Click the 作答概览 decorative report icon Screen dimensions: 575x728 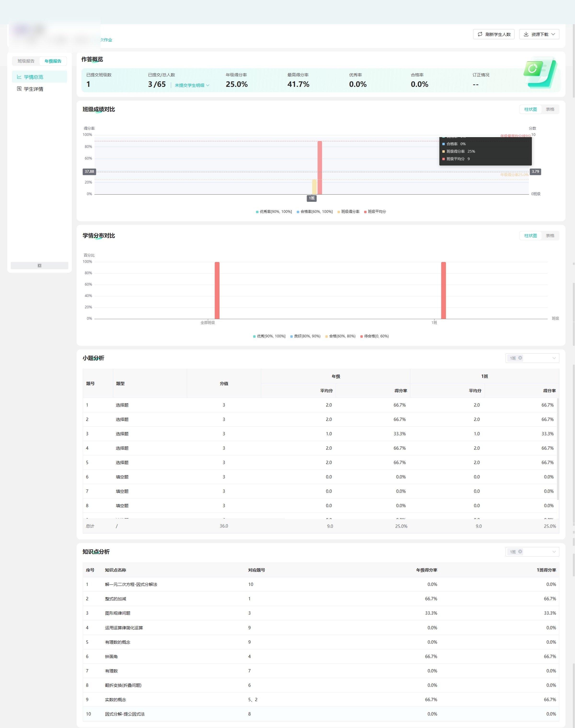(x=540, y=73)
